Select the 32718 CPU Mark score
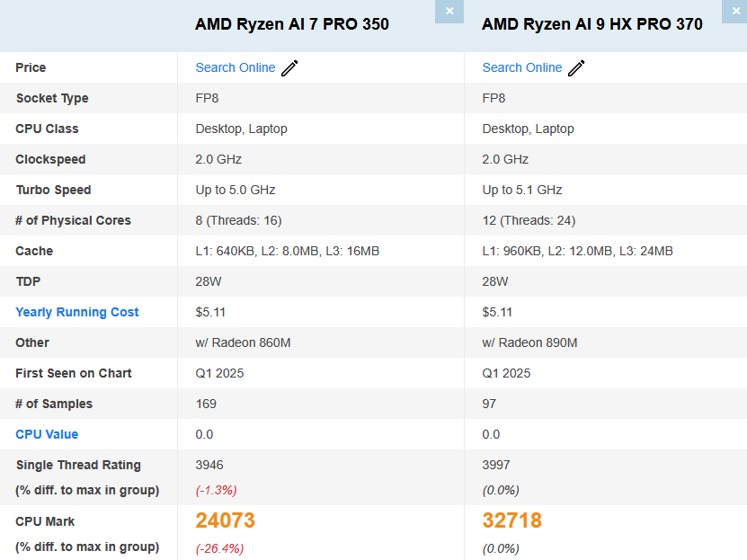The image size is (747, 560). click(x=512, y=520)
